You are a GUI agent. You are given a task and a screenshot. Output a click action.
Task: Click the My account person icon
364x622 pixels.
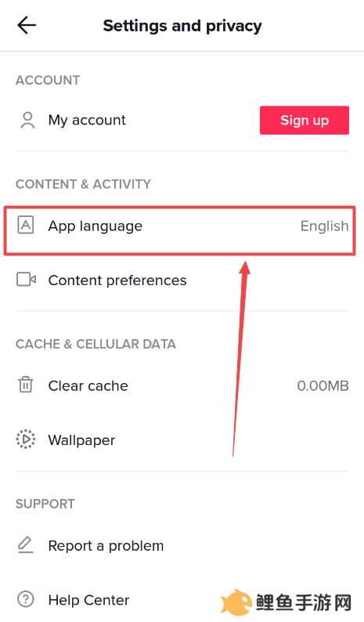point(27,120)
